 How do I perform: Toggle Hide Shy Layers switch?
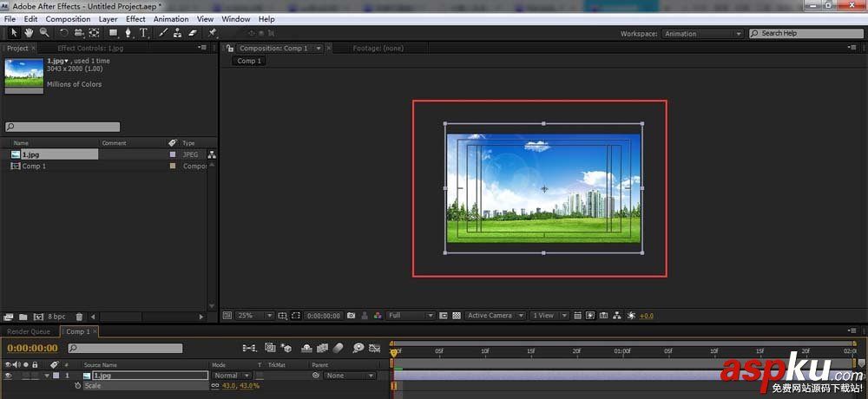tap(306, 348)
